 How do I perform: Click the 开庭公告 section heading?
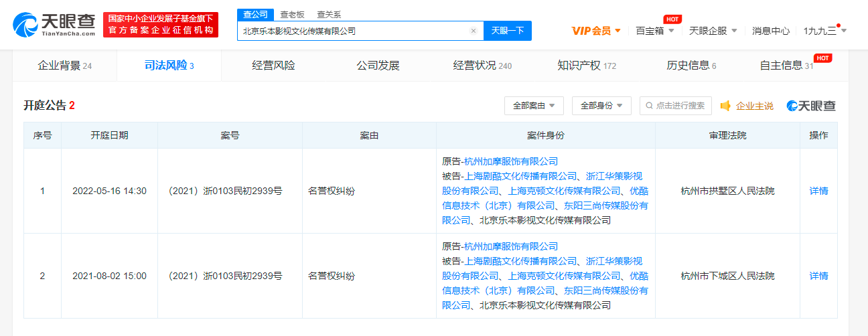[49, 106]
